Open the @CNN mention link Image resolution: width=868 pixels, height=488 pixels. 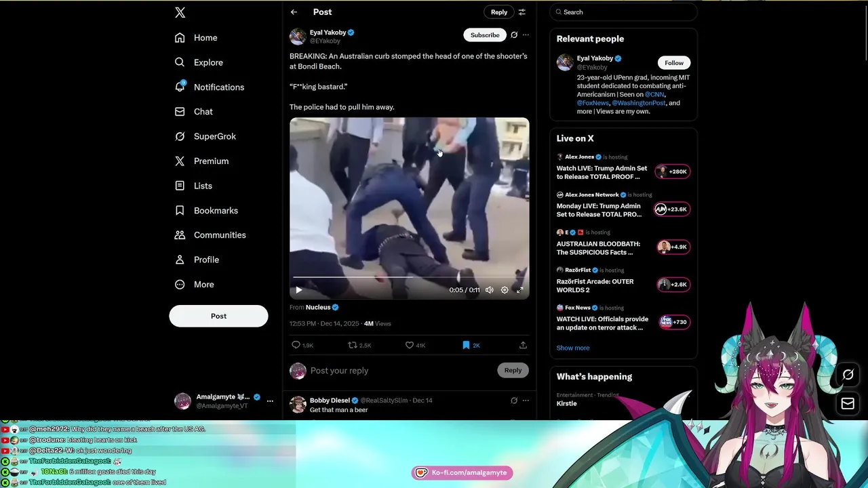(654, 94)
